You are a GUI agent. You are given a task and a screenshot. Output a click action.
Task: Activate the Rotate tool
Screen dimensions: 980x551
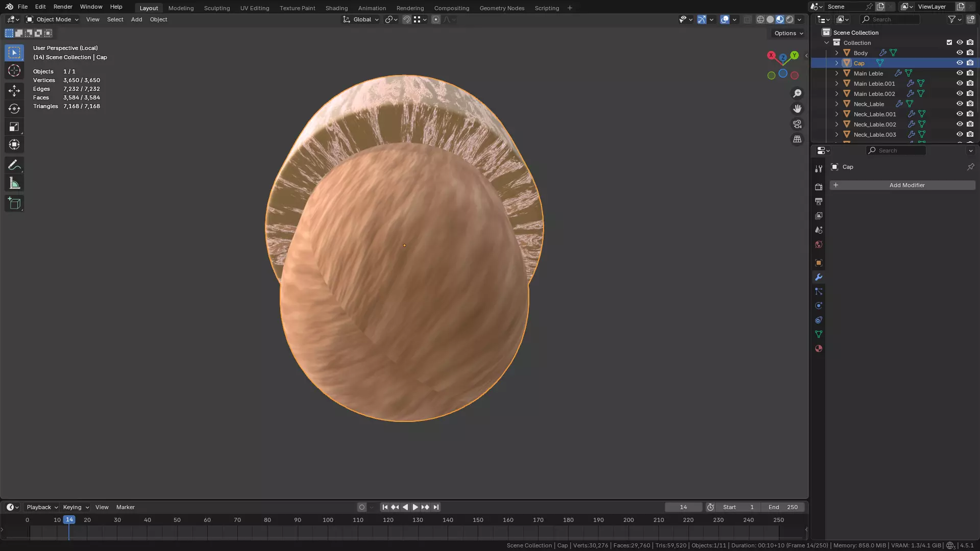point(14,109)
